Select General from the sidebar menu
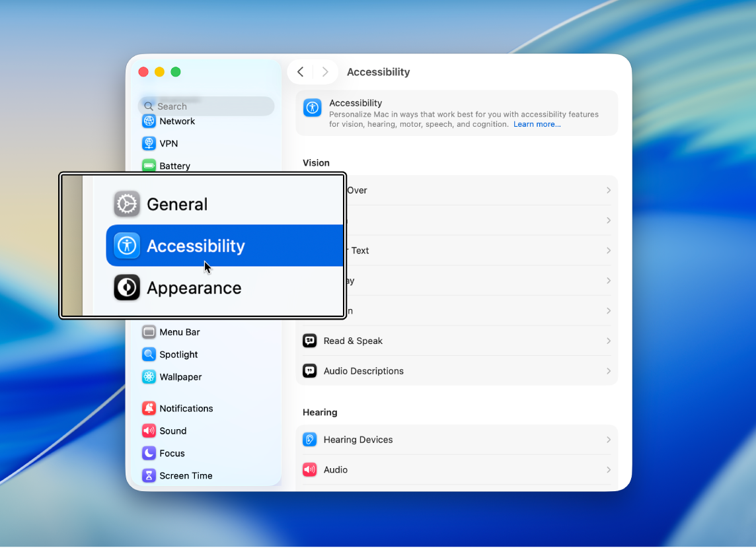This screenshot has height=548, width=756. click(x=176, y=205)
